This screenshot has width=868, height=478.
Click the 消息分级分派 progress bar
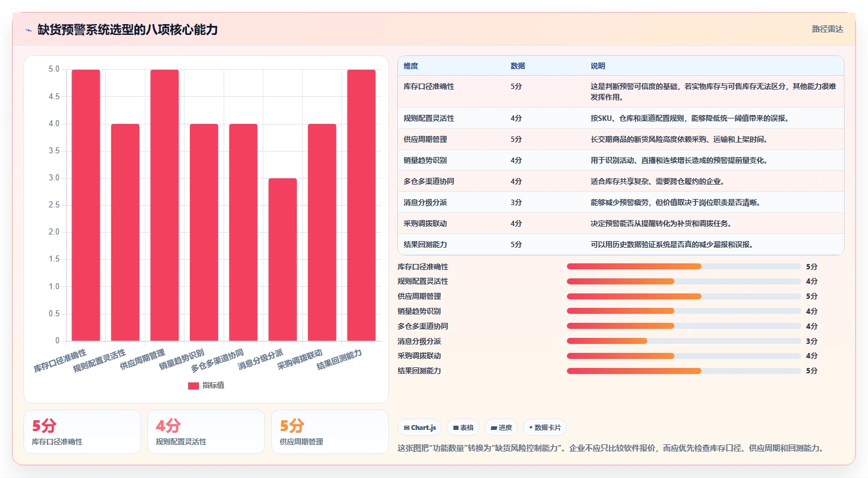click(684, 341)
